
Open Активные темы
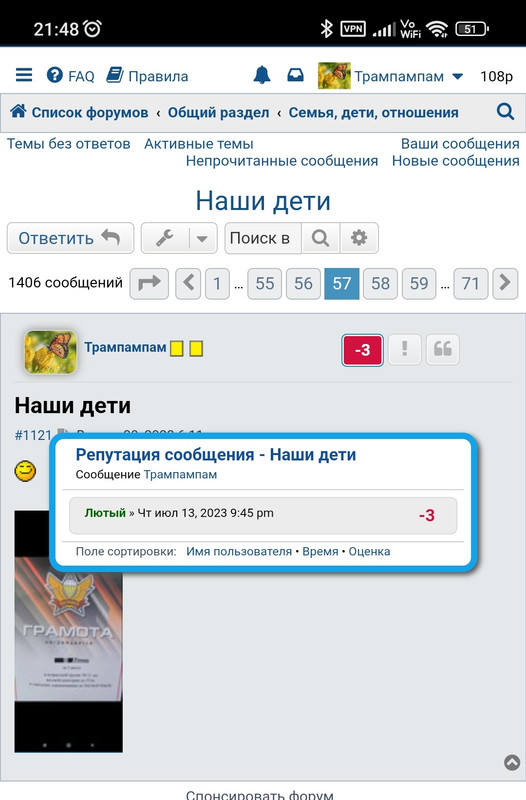(x=198, y=144)
